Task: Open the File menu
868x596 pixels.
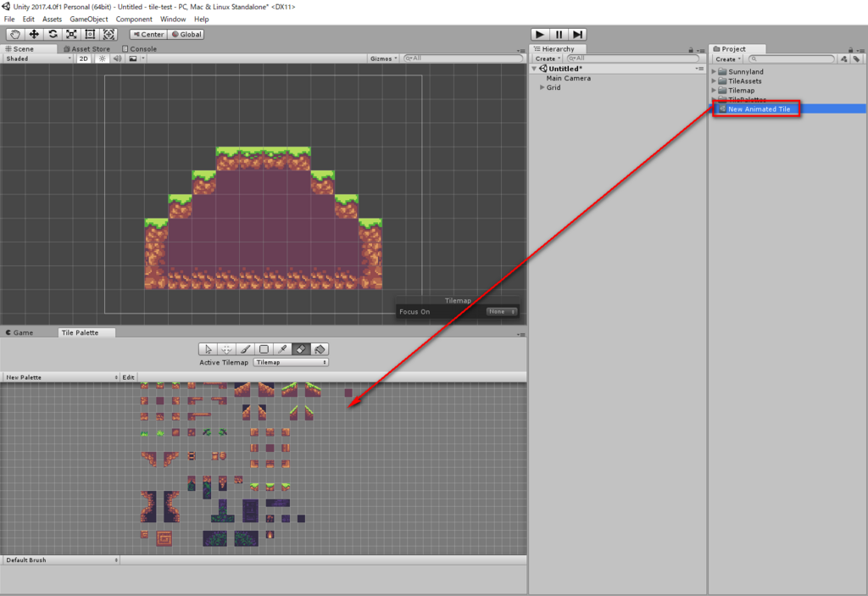Action: (9, 19)
